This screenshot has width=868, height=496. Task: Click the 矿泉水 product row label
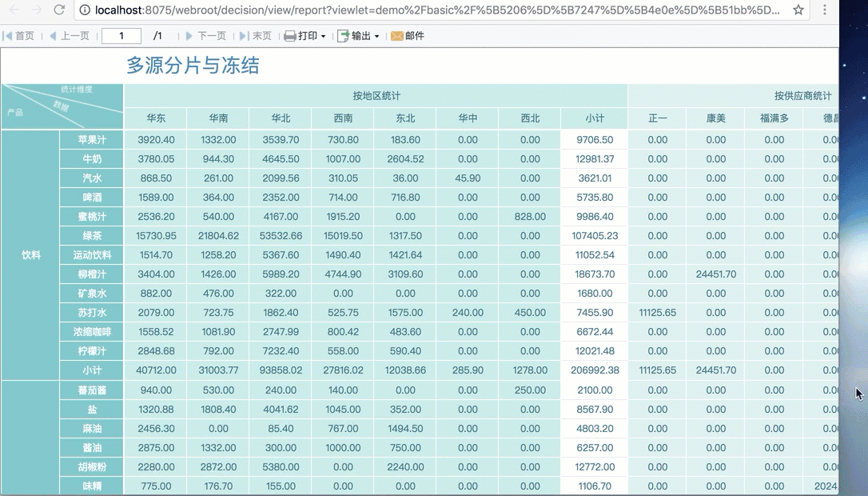[x=92, y=293]
